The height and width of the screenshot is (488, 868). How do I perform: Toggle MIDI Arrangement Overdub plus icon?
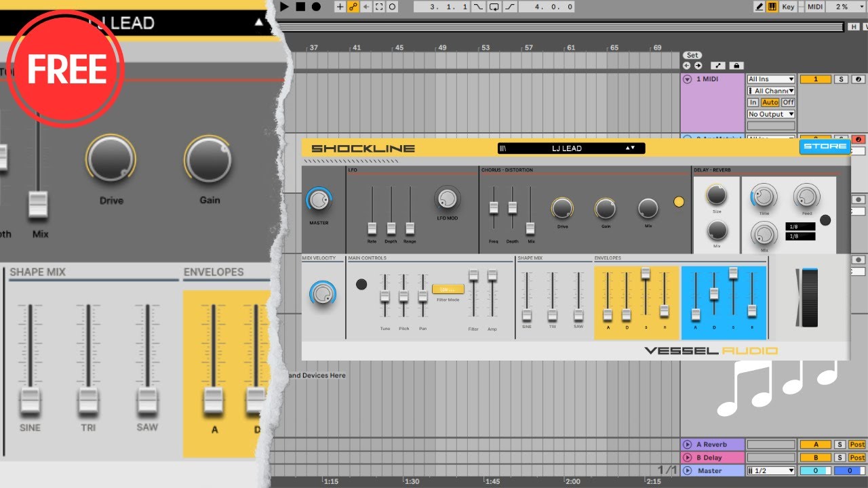pyautogui.click(x=340, y=7)
